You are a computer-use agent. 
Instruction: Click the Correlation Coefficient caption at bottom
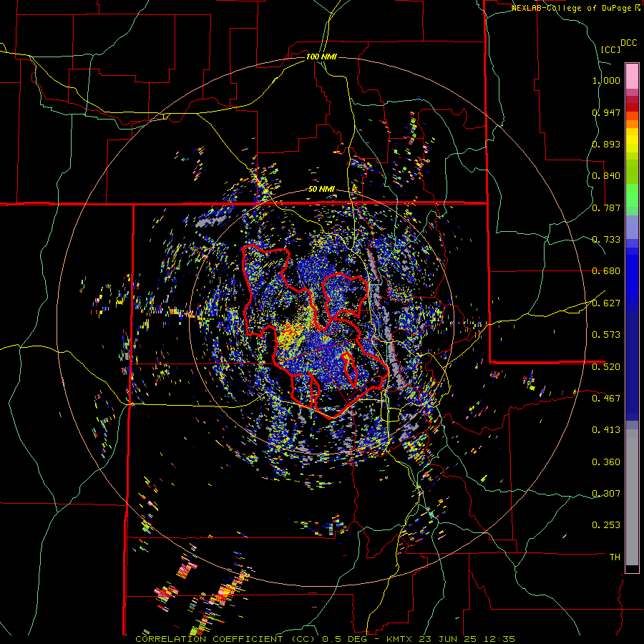point(325,639)
